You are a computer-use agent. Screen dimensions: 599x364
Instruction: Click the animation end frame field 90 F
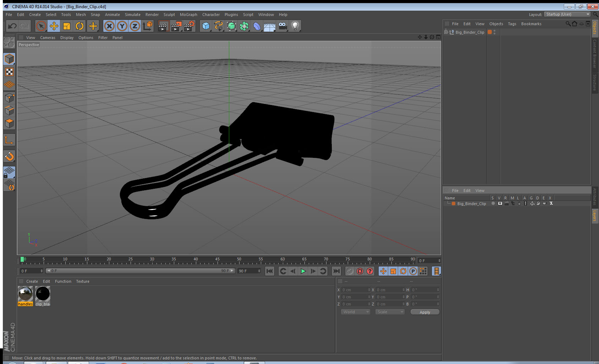(249, 271)
